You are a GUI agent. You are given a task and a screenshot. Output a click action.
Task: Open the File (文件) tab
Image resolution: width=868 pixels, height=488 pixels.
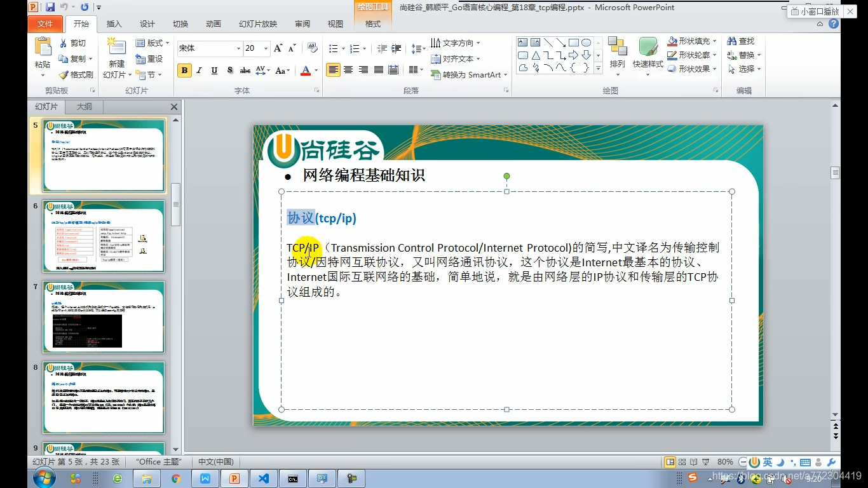click(x=45, y=24)
